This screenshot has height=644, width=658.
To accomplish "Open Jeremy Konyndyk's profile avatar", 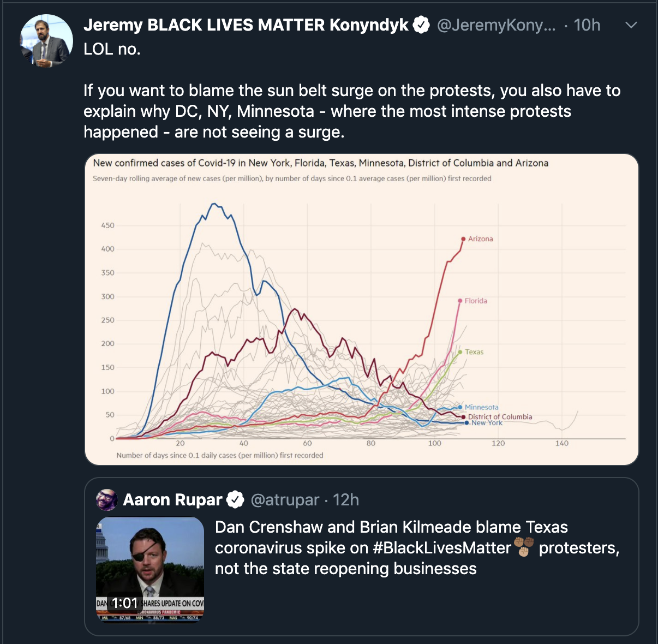I will pos(46,41).
